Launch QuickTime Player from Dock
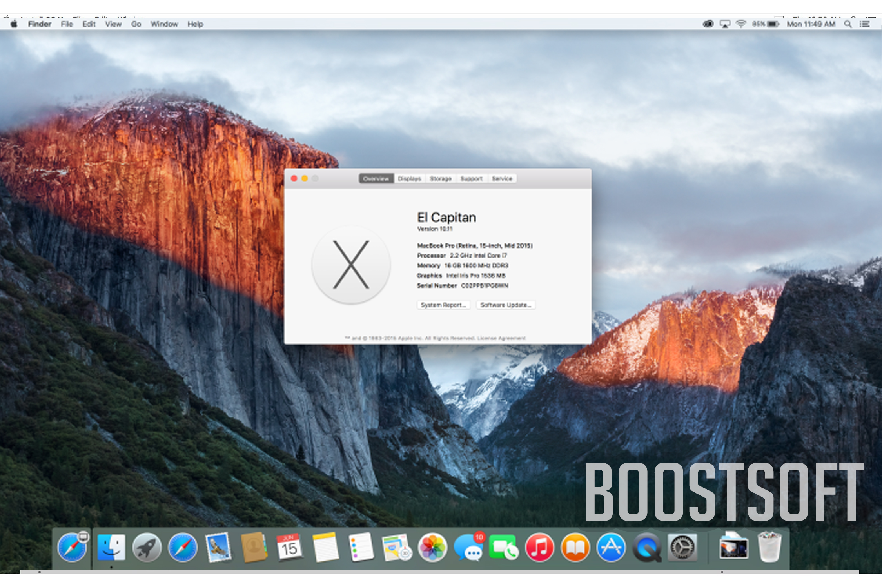This screenshot has width=882, height=588. [x=647, y=548]
